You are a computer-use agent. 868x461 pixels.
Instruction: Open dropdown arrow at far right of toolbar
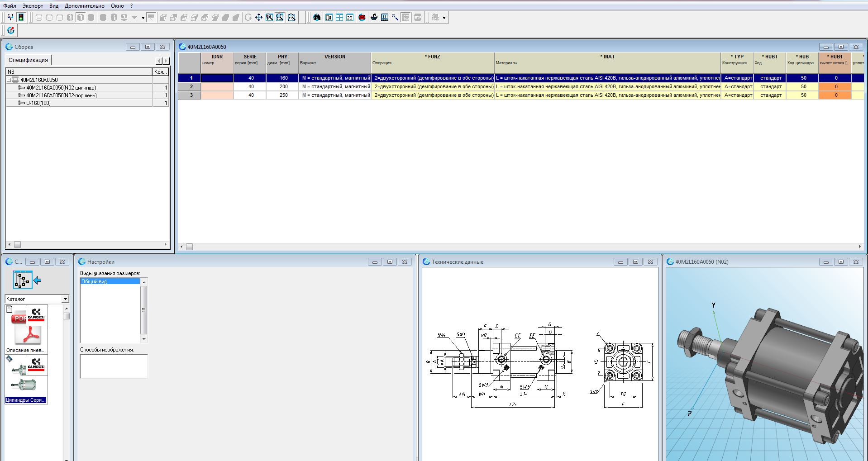[x=444, y=18]
